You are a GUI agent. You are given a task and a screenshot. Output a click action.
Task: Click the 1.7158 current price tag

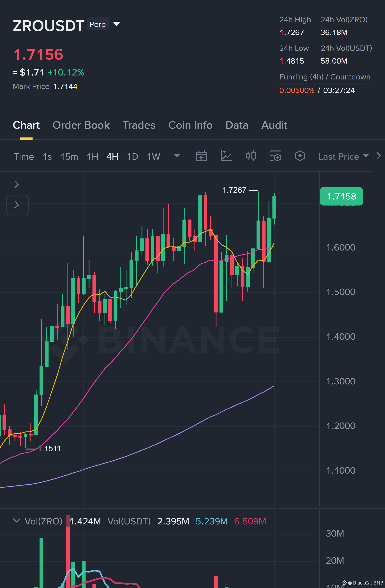click(341, 196)
